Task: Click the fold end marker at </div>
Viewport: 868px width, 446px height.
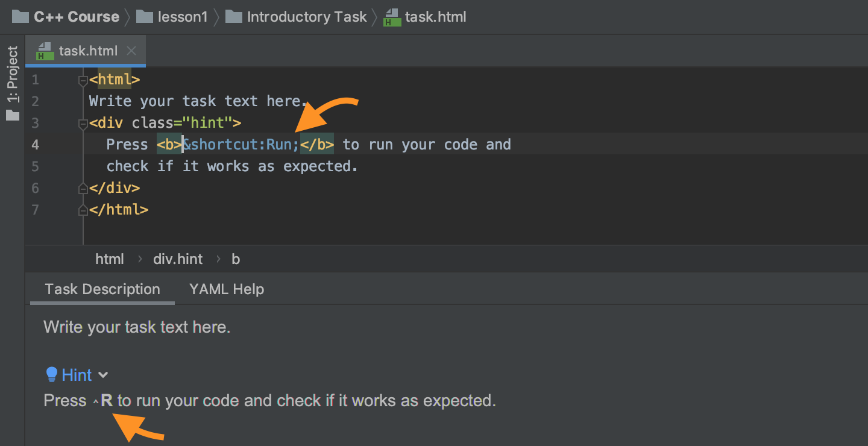Action: coord(83,188)
